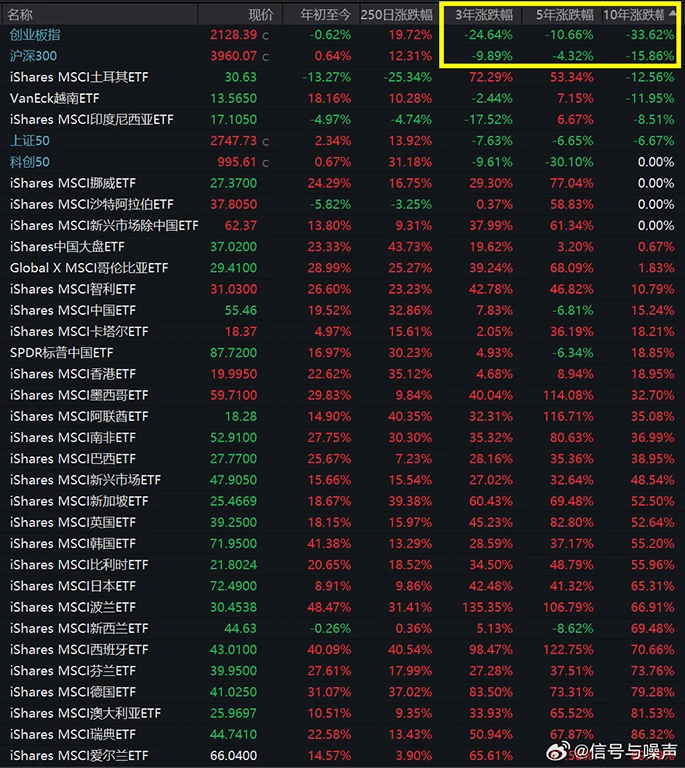Sort by the 10年涨跌幅 column header
The width and height of the screenshot is (685, 768).
[x=633, y=15]
